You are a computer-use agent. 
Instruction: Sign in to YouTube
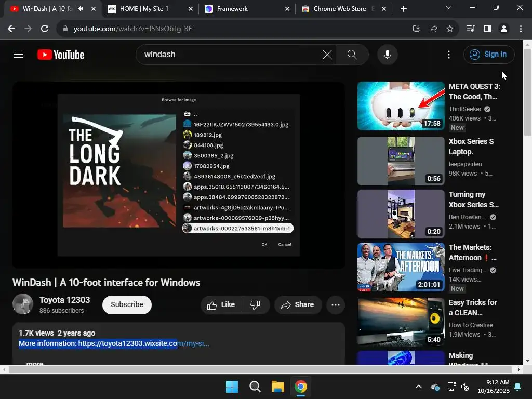(488, 54)
